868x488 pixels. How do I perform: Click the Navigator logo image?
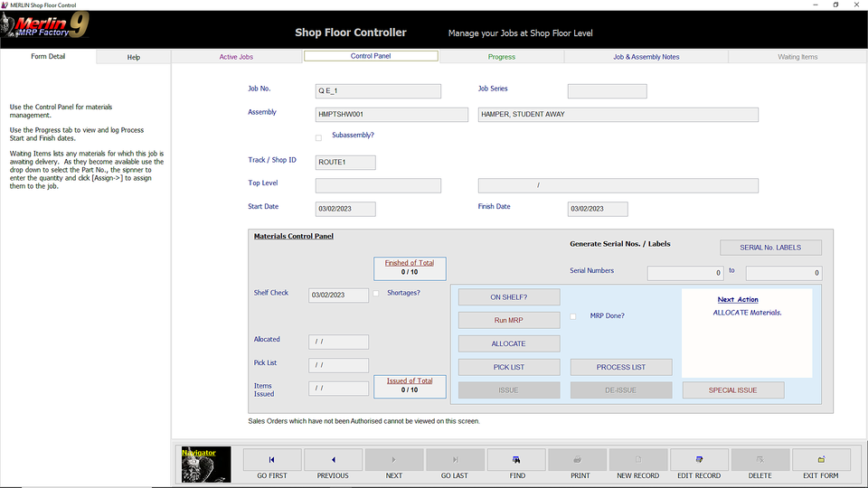[x=205, y=465]
